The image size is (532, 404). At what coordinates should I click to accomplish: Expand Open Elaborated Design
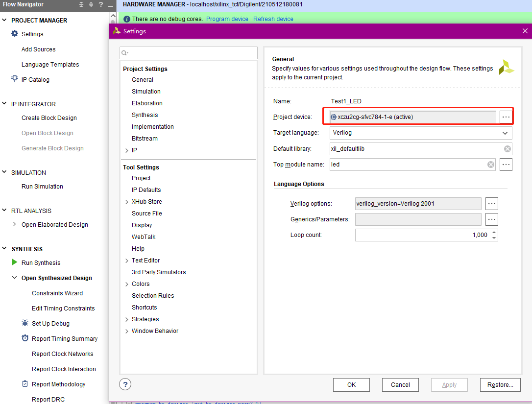pyautogui.click(x=15, y=224)
